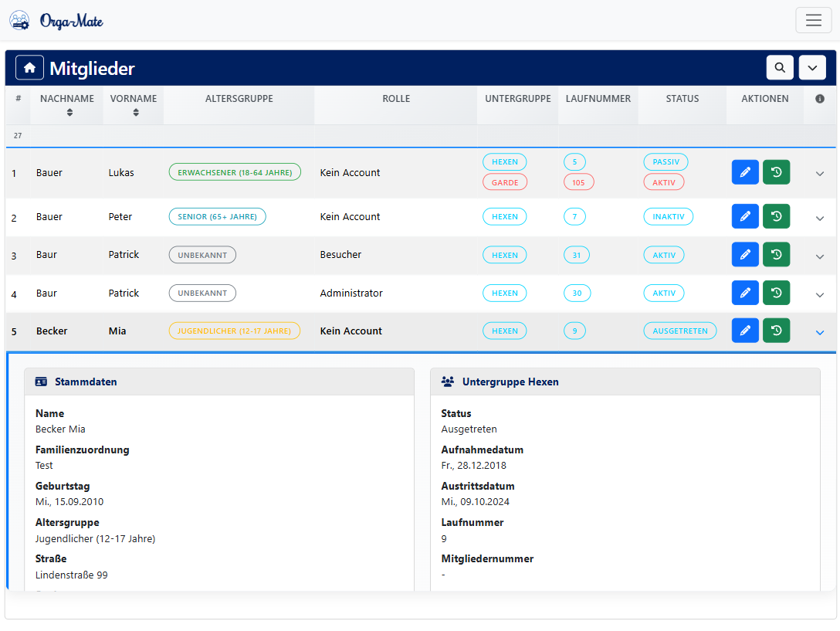840x631 pixels.
Task: Expand row 2 Peter Bauer details
Action: pyautogui.click(x=820, y=219)
